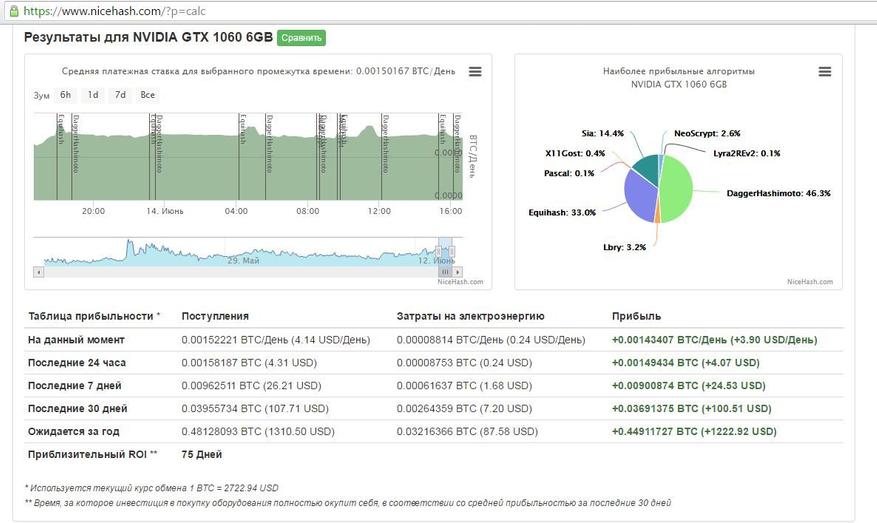Click the green padlock icon in address bar
The image size is (877, 523).
[14, 11]
